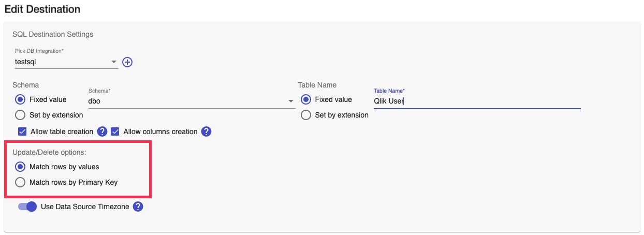Expand the Schema dropdown arrow
Viewport: 644px width, 235px height.
click(x=291, y=101)
